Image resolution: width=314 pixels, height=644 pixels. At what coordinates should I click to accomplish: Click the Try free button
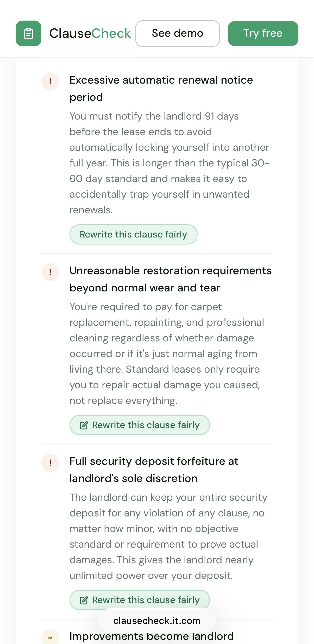click(x=263, y=33)
